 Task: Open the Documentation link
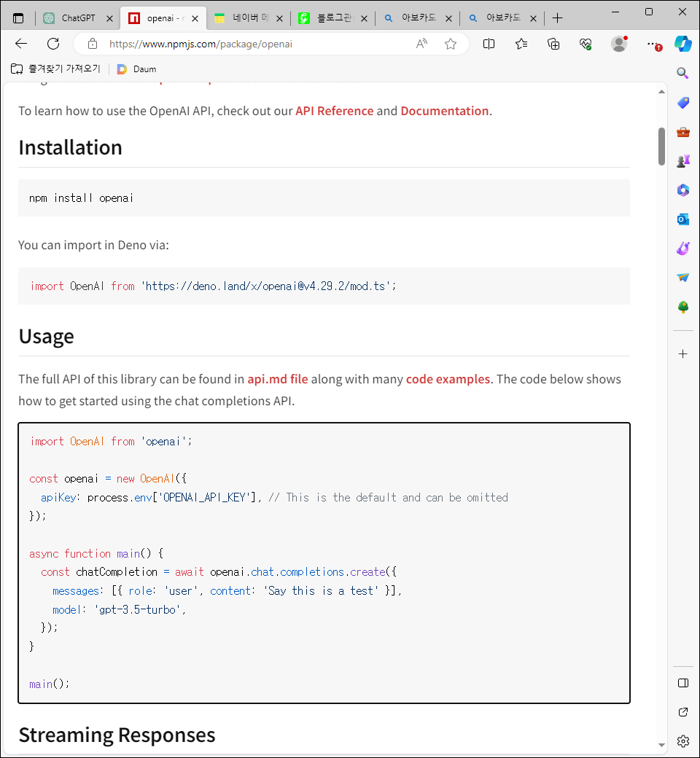tap(444, 112)
